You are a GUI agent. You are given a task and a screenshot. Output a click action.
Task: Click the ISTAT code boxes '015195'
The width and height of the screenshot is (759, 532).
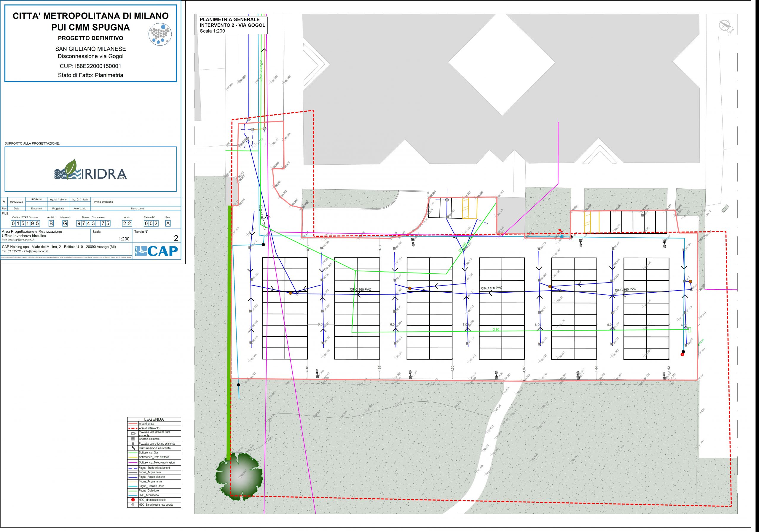pos(25,224)
